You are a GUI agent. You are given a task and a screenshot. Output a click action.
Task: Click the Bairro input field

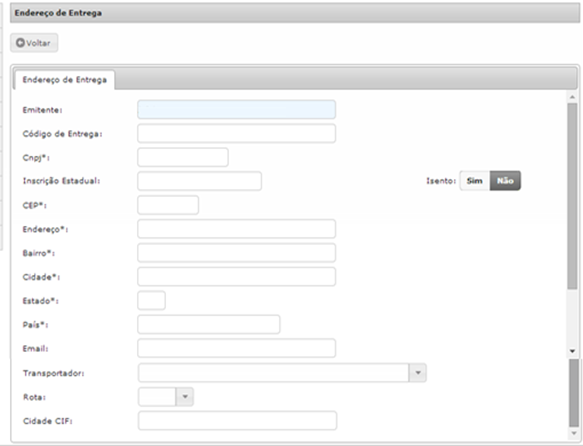click(236, 253)
